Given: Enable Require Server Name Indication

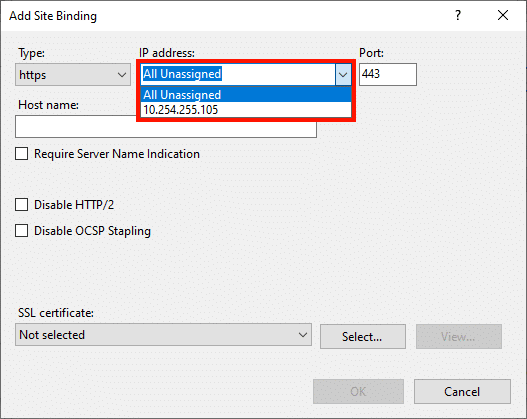Looking at the screenshot, I should pos(22,154).
